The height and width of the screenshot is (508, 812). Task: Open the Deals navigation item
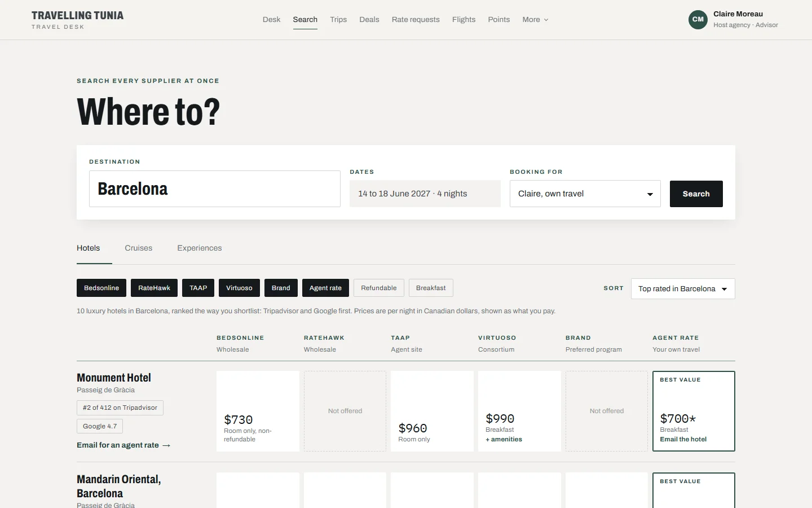[369, 19]
